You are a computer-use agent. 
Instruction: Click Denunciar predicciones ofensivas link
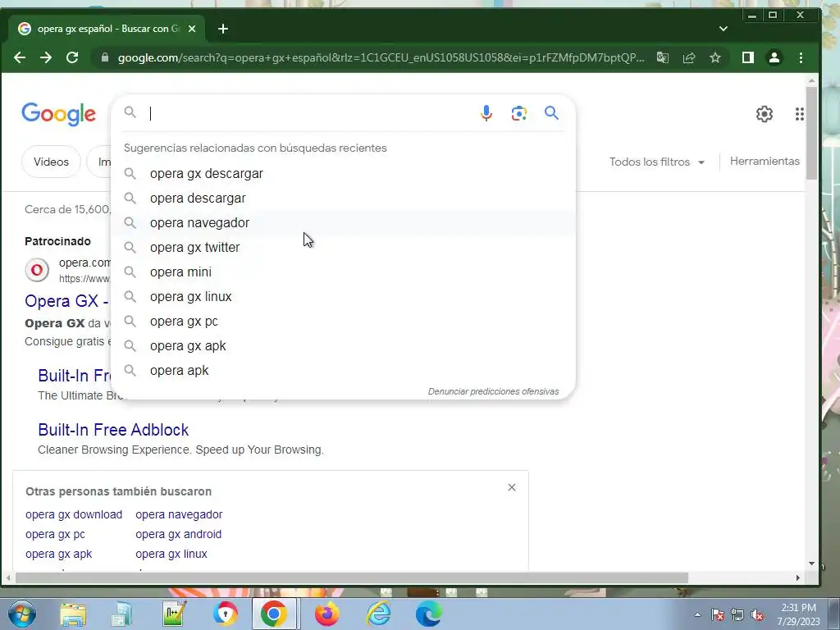(493, 391)
